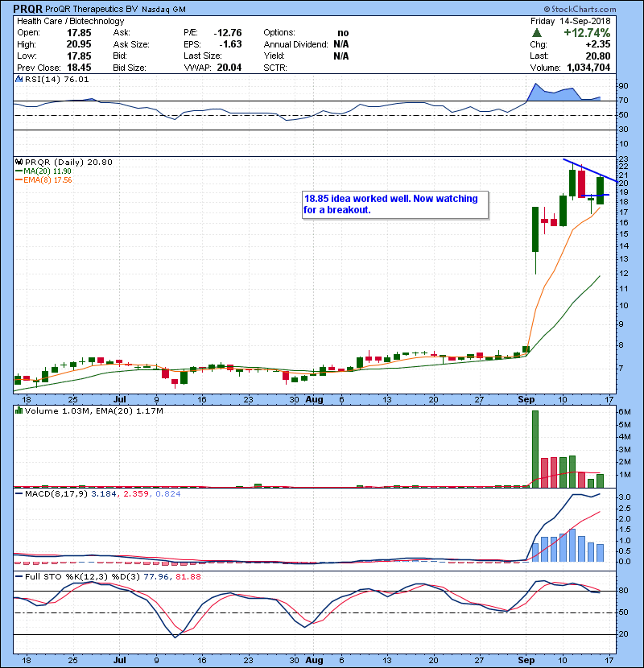
Task: Click the RSI indicator icon beside RSI(14)
Action: (19, 79)
